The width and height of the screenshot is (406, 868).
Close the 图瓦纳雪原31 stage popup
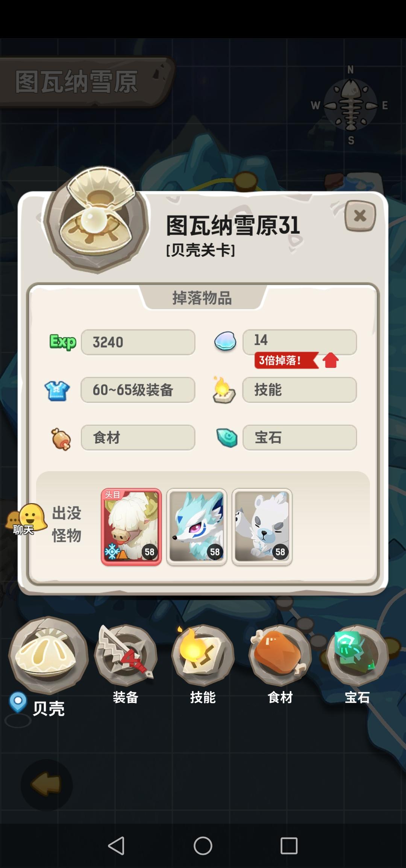[360, 216]
